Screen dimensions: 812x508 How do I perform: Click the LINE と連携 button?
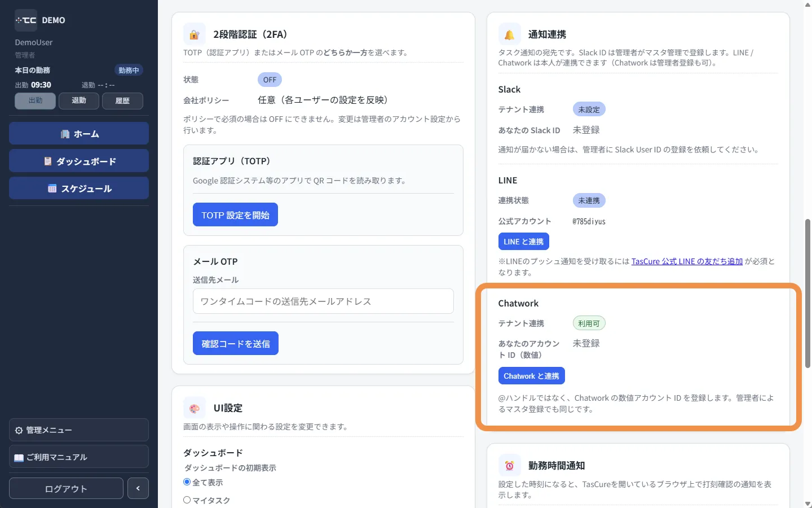[523, 242]
